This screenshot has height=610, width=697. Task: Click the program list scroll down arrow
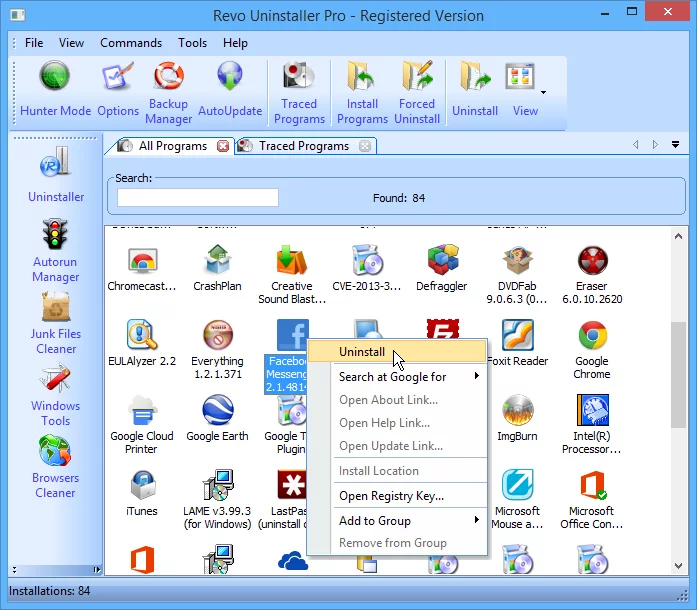pyautogui.click(x=678, y=566)
